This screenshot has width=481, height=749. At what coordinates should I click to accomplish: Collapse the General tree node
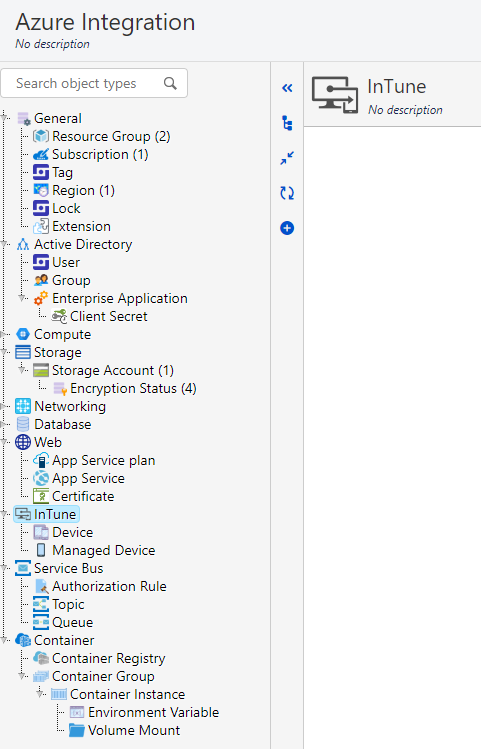point(4,117)
